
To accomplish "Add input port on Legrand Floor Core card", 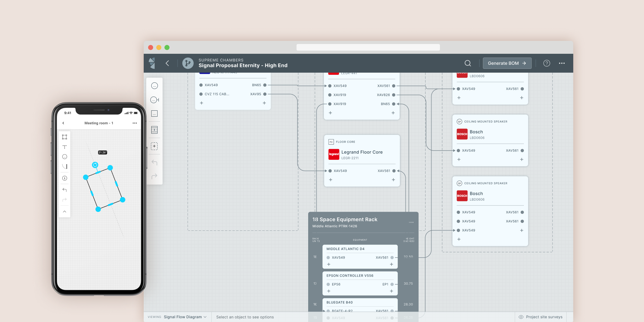I will coord(330,180).
